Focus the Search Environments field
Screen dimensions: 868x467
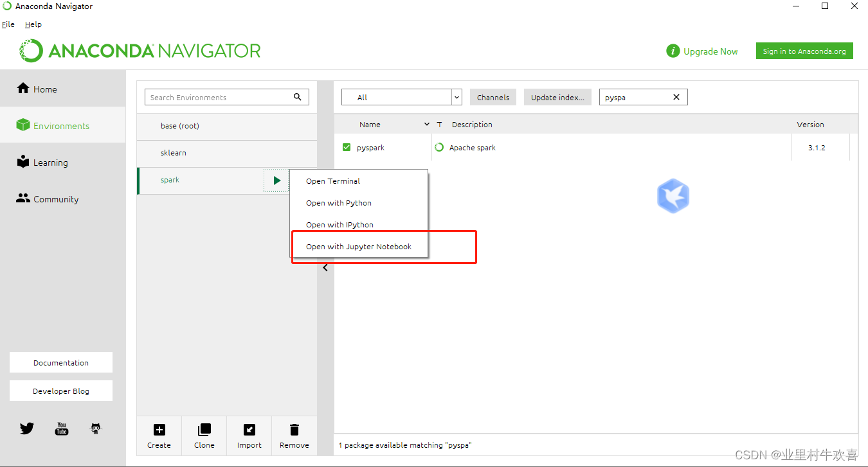(x=226, y=97)
